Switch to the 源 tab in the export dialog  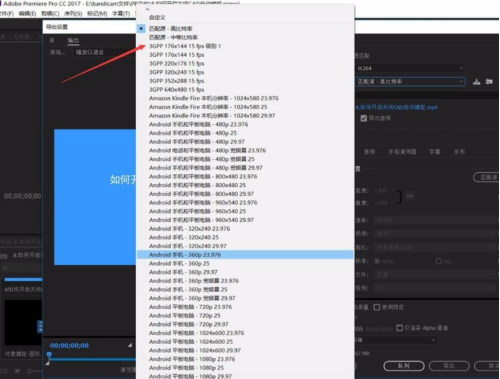pos(52,40)
